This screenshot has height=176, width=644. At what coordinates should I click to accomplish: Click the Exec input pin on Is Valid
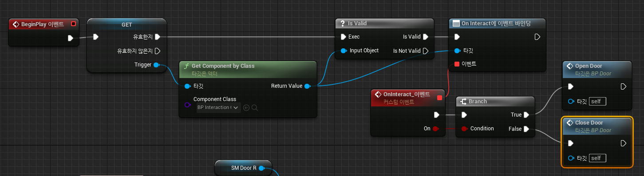[343, 37]
